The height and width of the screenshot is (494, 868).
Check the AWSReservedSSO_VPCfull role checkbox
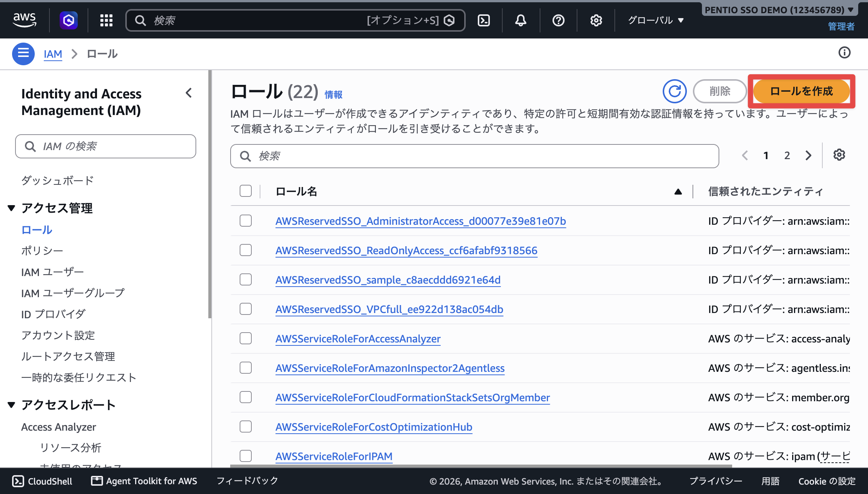click(246, 309)
